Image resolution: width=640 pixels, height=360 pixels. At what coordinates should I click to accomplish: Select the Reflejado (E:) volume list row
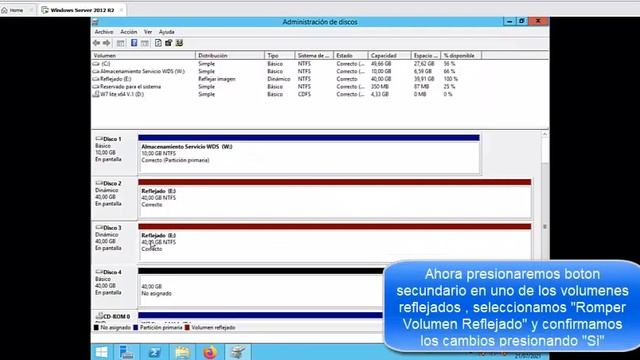point(286,79)
